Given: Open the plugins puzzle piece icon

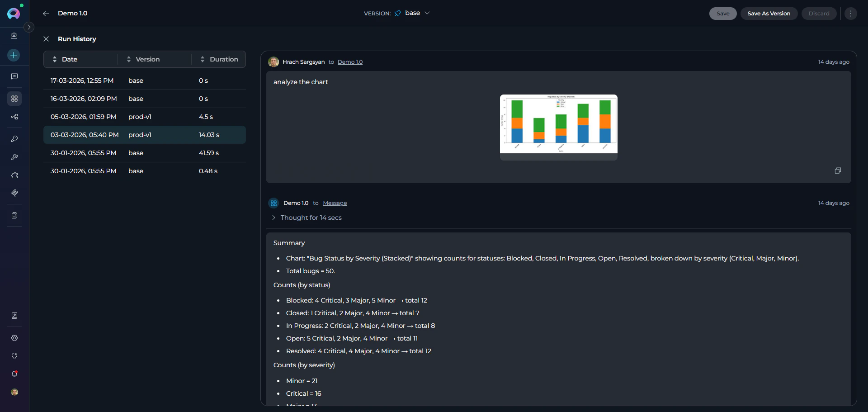Looking at the screenshot, I should pyautogui.click(x=14, y=175).
